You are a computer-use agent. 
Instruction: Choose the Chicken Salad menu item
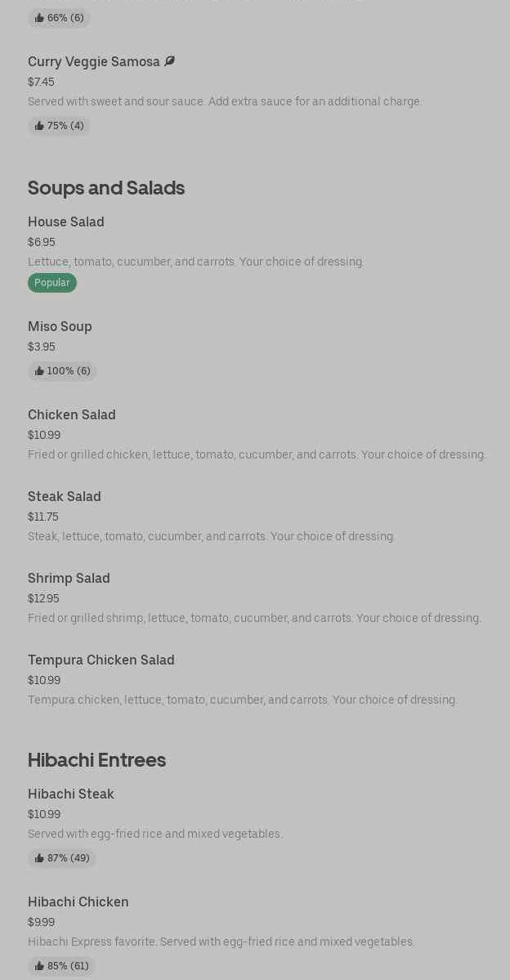72,415
